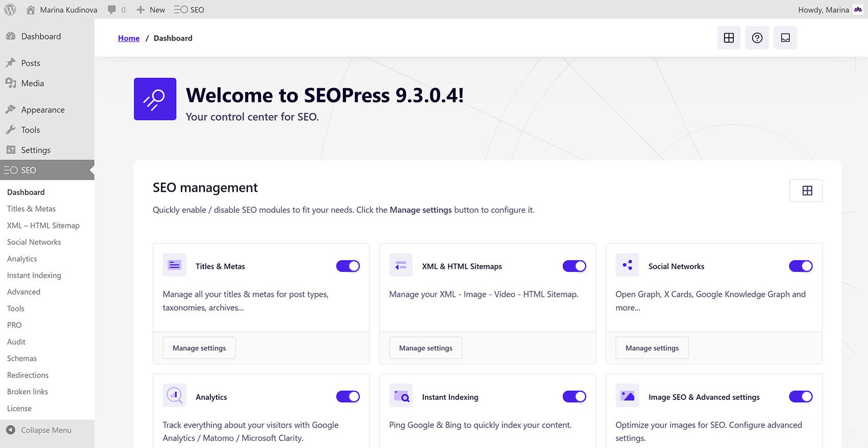Image resolution: width=868 pixels, height=448 pixels.
Task: Open the notifications inbox icon
Action: [x=785, y=38]
